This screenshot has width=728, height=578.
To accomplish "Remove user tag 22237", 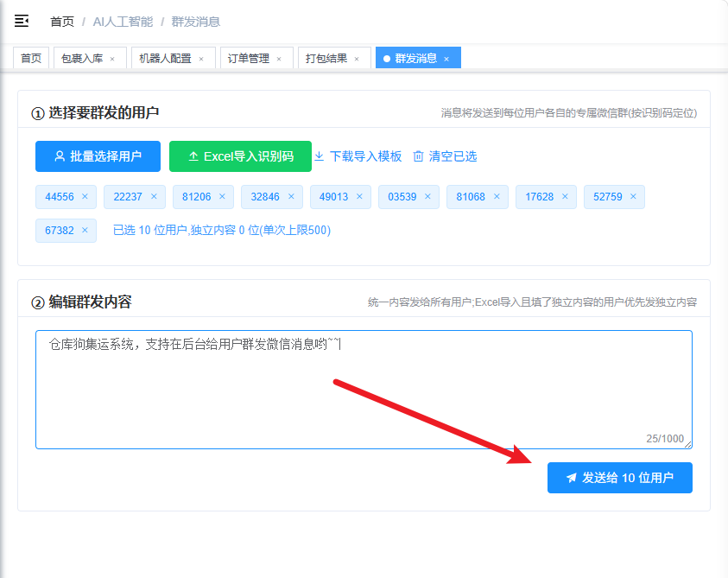I will 154,196.
